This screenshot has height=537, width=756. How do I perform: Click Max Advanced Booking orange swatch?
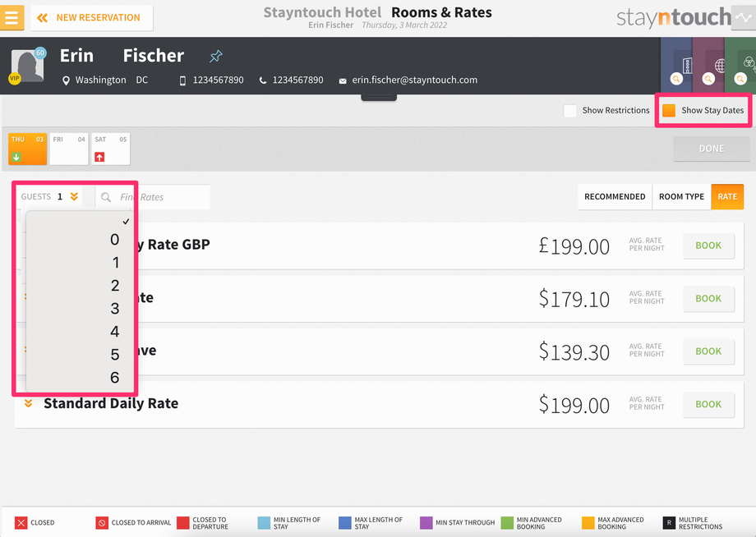(x=588, y=522)
